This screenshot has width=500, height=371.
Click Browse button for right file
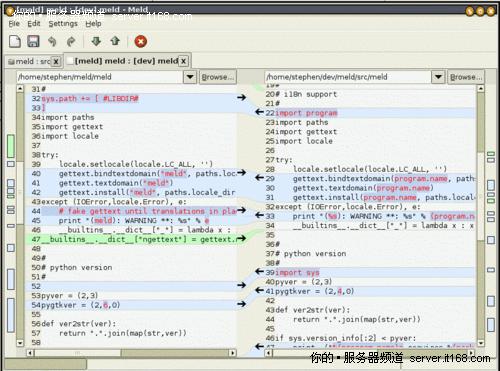click(466, 77)
